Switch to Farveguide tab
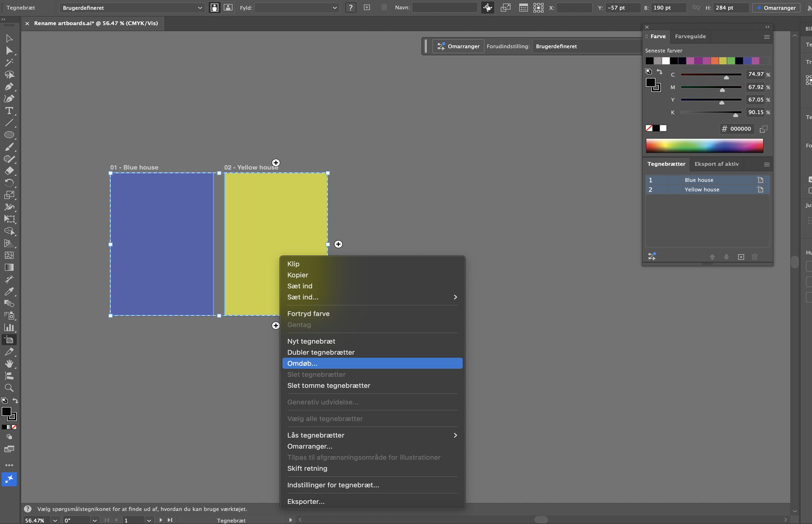This screenshot has width=812, height=524. (690, 36)
